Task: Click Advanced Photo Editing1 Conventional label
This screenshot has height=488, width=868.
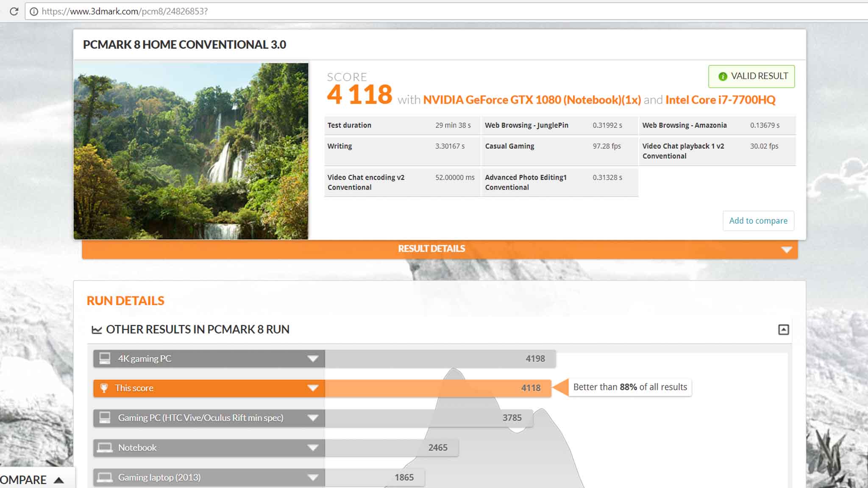Action: (526, 183)
